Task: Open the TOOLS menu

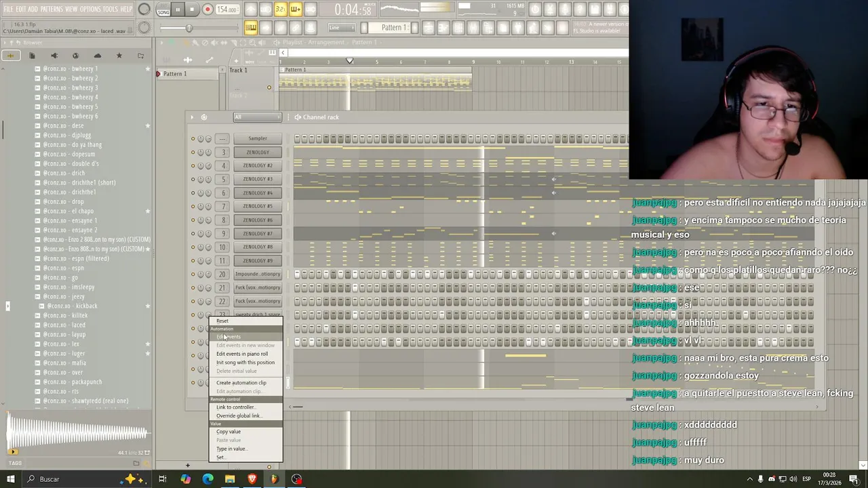Action: (110, 9)
